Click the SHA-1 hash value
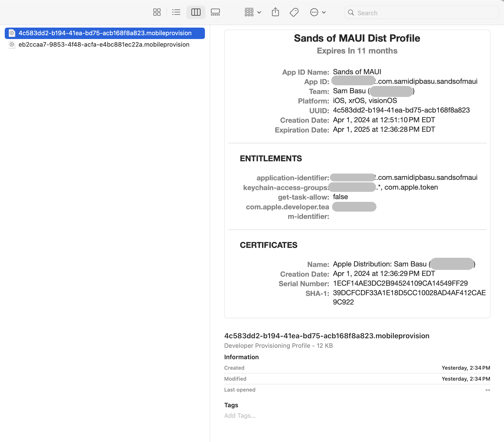This screenshot has width=504, height=442. click(409, 297)
